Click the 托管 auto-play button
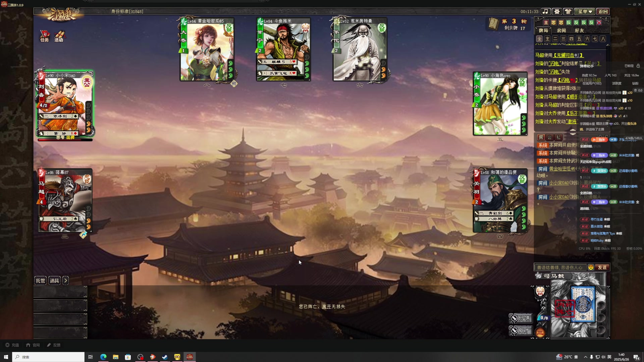This screenshot has height=362, width=644. coord(41,281)
